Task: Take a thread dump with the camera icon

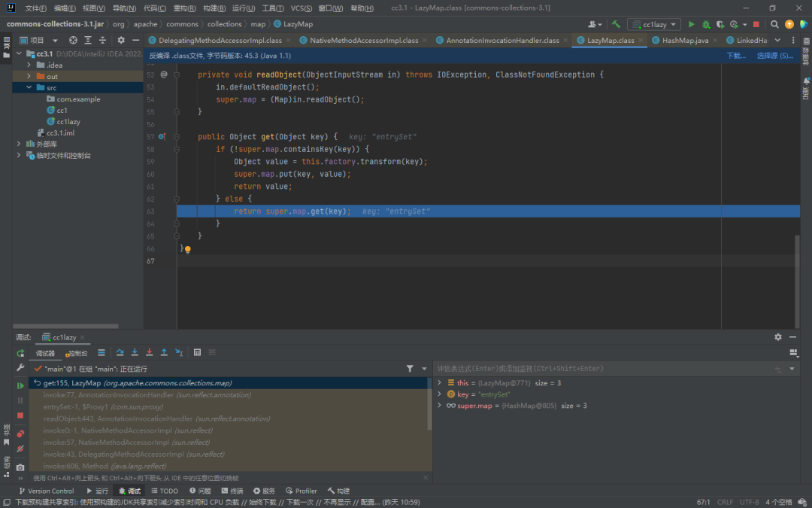Action: click(x=20, y=467)
